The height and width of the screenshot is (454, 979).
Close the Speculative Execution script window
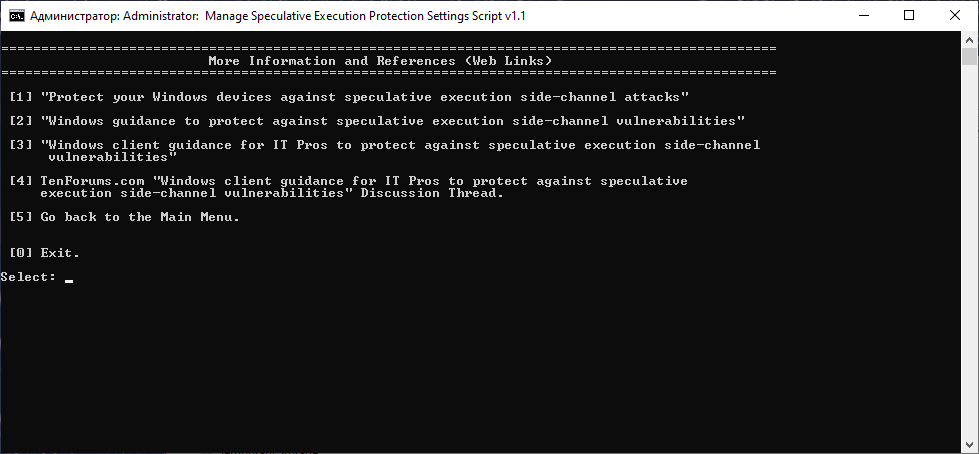tap(955, 15)
